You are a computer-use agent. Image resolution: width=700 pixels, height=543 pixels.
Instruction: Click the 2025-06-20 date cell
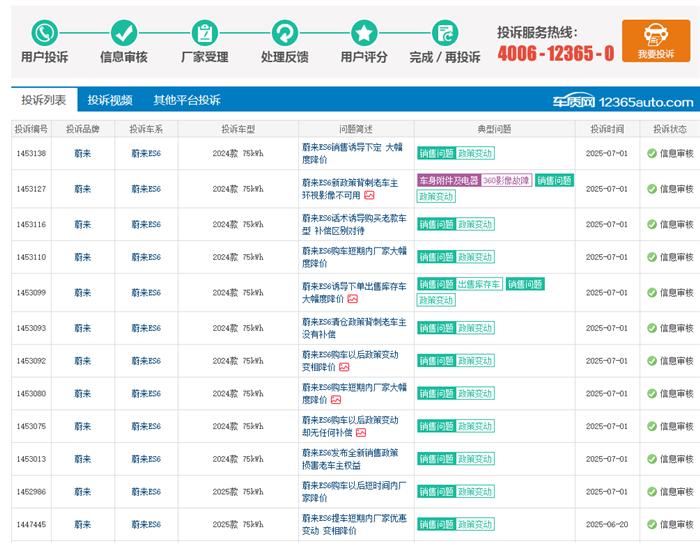[607, 524]
